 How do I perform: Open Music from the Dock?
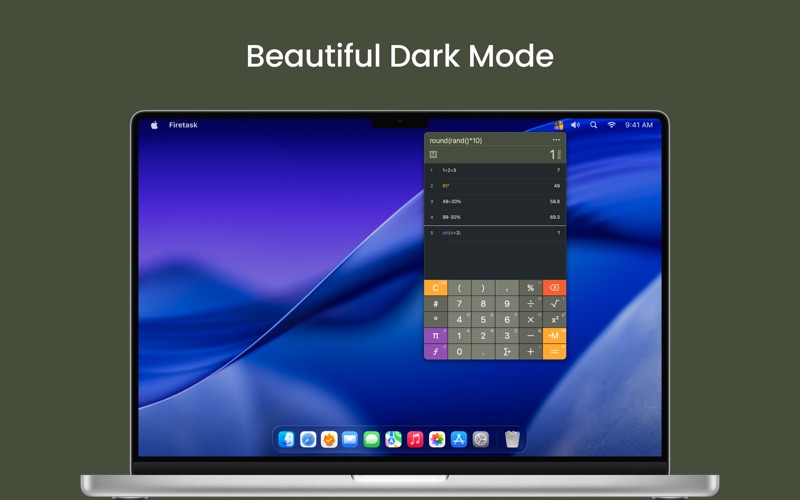click(415, 439)
